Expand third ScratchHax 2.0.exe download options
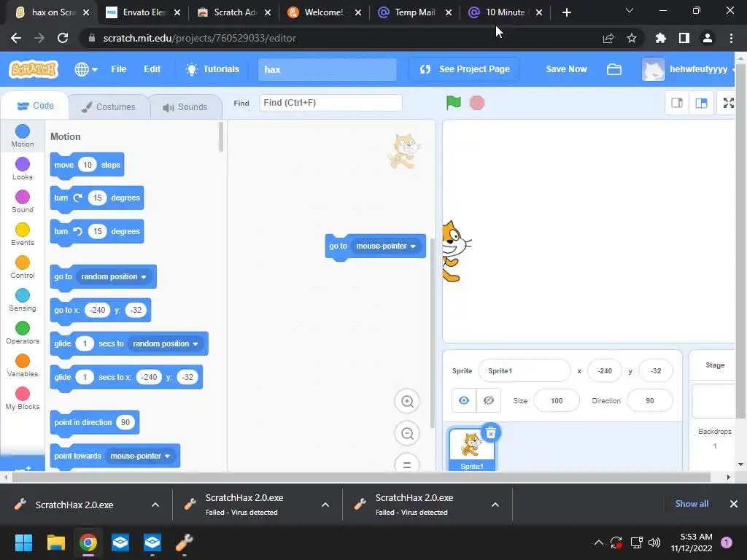This screenshot has height=560, width=747. (495, 505)
